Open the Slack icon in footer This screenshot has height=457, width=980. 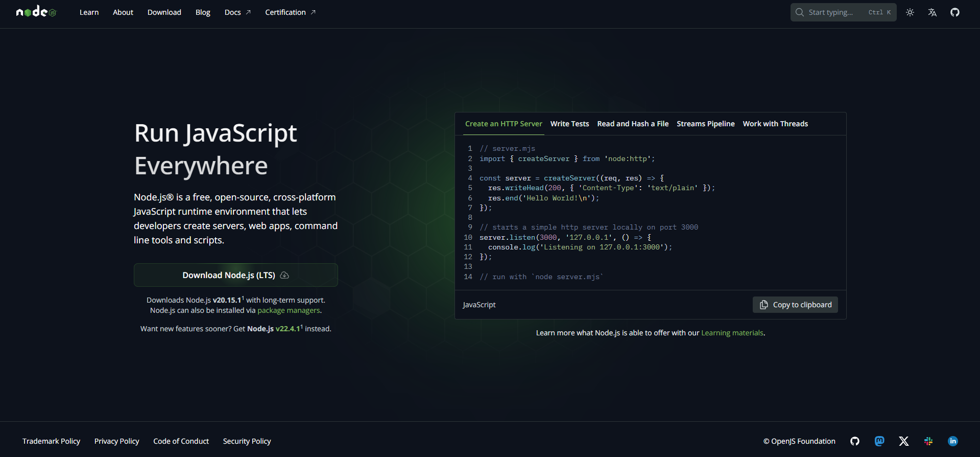pos(928,441)
